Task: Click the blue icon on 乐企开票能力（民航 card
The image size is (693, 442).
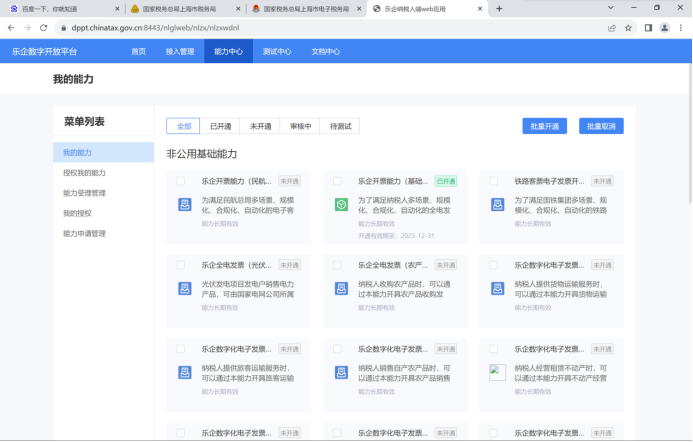Action: (184, 205)
